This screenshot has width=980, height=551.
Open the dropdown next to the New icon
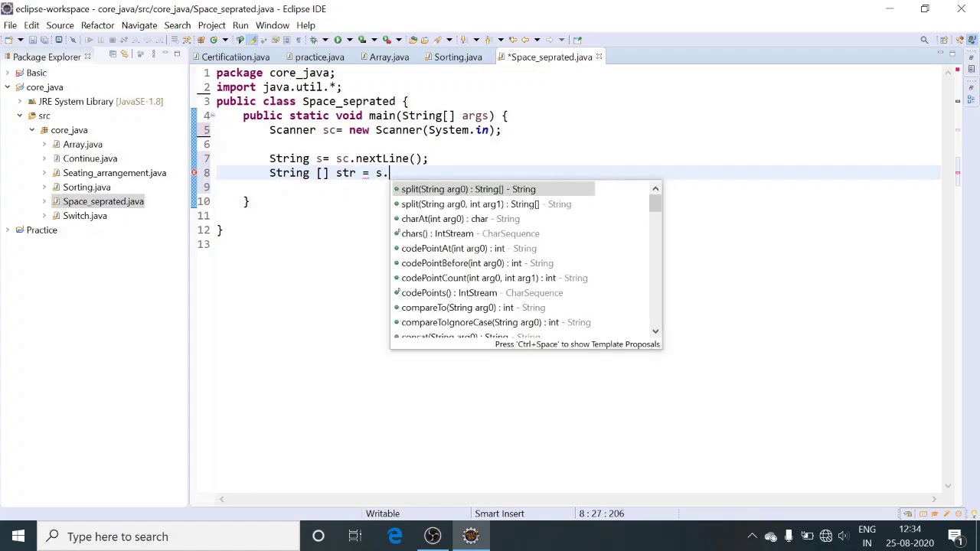point(21,40)
